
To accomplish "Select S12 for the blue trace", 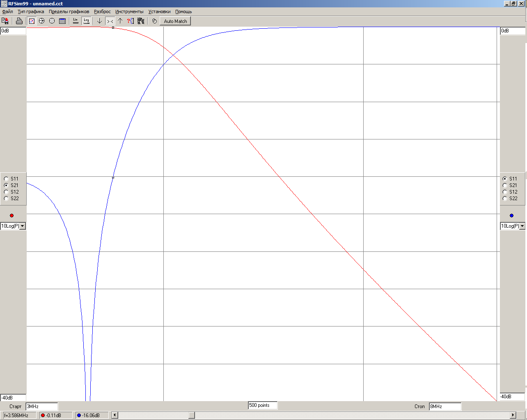I will point(505,192).
